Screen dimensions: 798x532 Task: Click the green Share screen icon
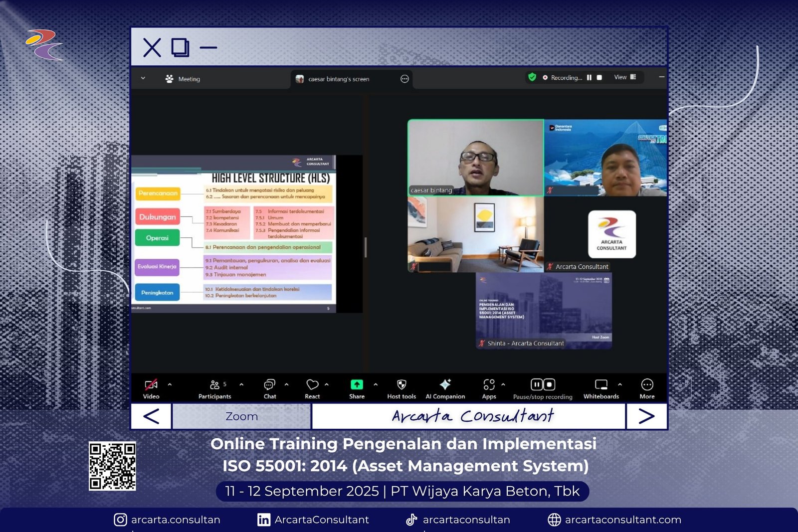pos(357,384)
